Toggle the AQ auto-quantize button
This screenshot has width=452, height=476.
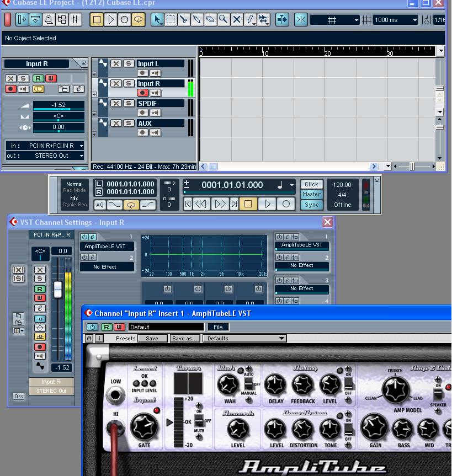tap(100, 205)
